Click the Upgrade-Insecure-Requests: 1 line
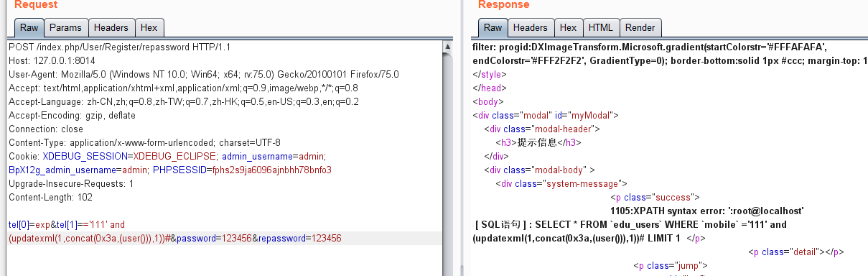The image size is (868, 276). [71, 183]
